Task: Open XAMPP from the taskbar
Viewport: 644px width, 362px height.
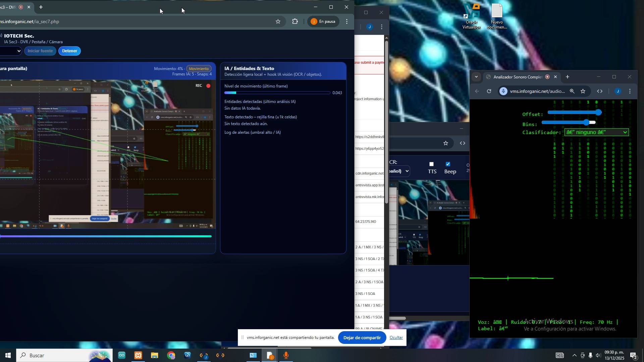Action: [138, 356]
